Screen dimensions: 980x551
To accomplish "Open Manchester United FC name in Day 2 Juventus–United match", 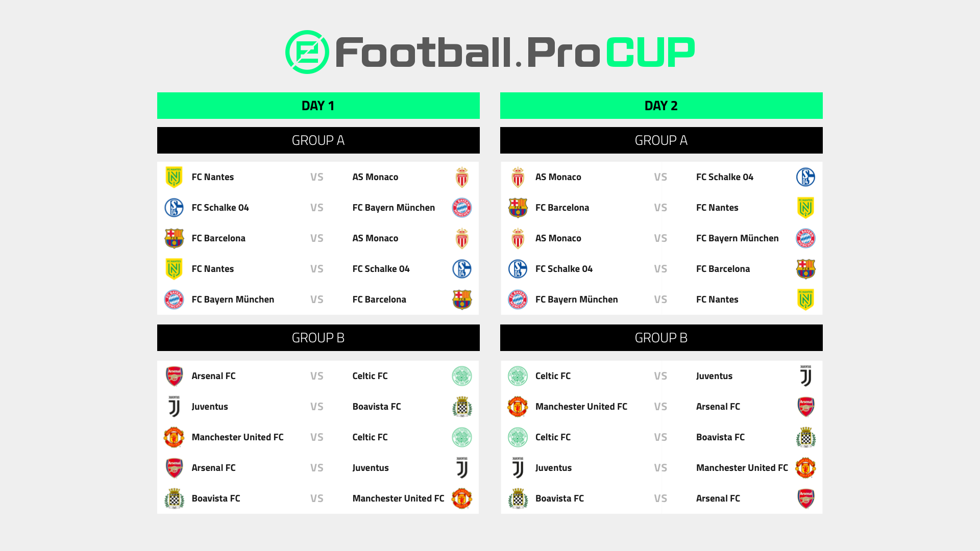I will tap(742, 468).
